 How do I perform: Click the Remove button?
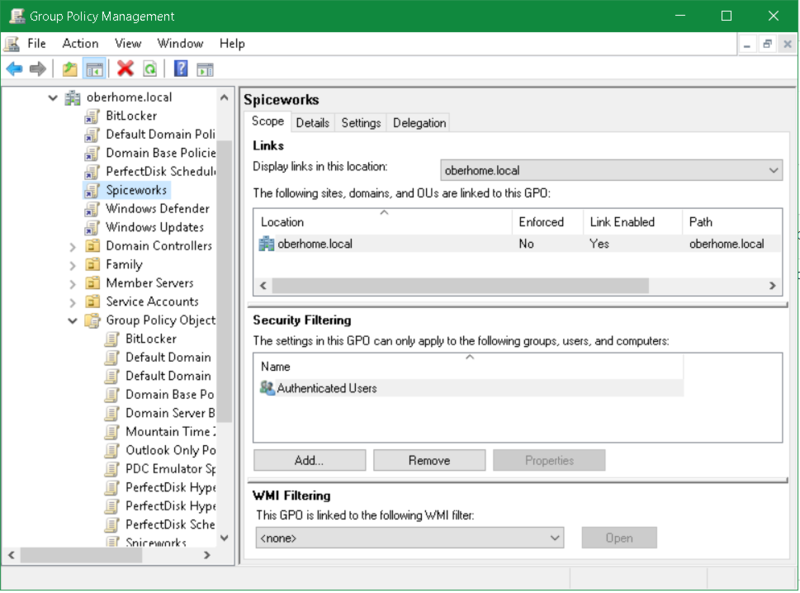click(429, 461)
